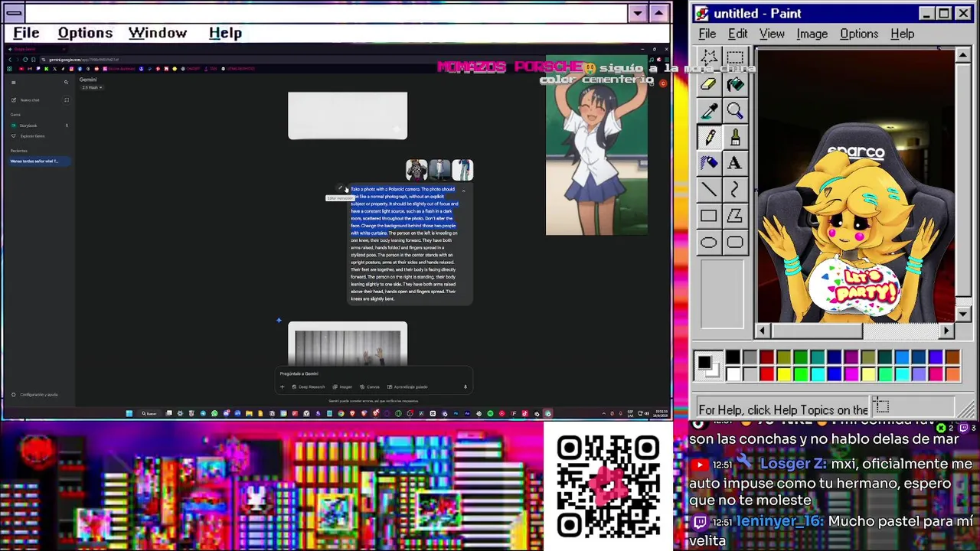The image size is (980, 551).
Task: Pick the Fill With Color bucket tool
Action: [x=735, y=85]
